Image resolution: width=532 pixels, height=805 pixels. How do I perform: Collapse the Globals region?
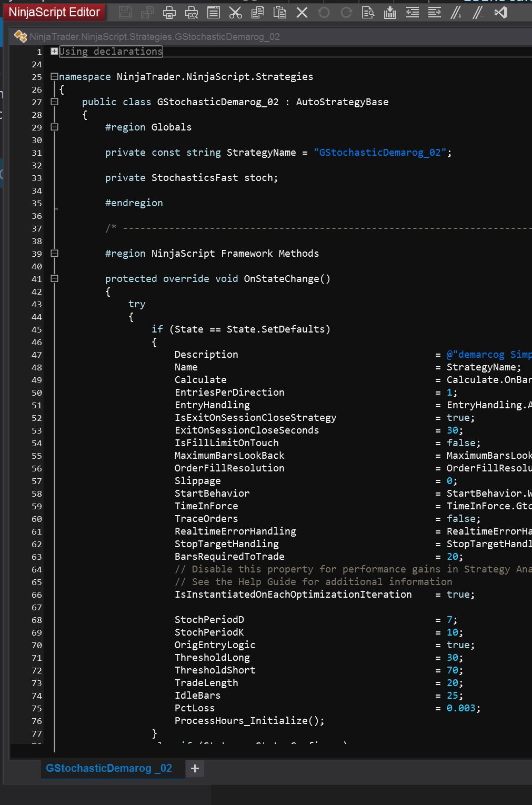[54, 127]
